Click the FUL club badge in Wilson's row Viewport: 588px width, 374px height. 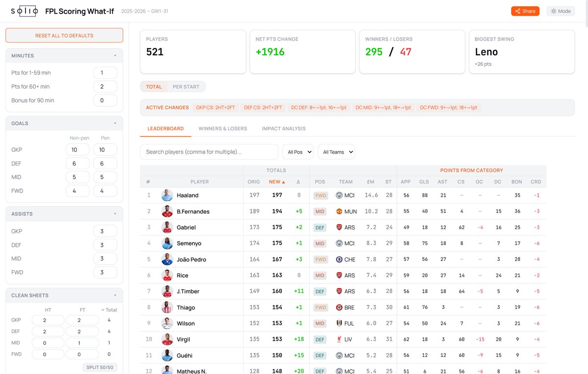[x=339, y=324]
